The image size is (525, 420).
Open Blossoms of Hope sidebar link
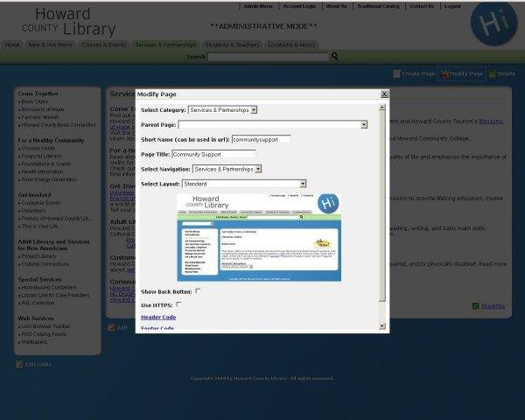43,109
